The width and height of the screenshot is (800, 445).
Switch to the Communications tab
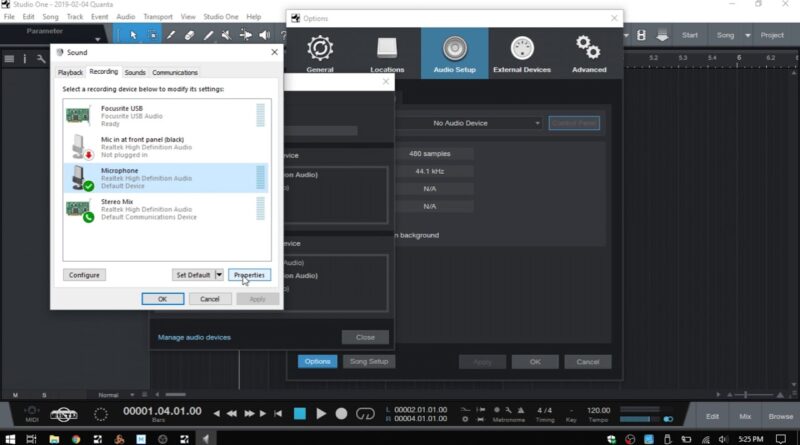(174, 72)
